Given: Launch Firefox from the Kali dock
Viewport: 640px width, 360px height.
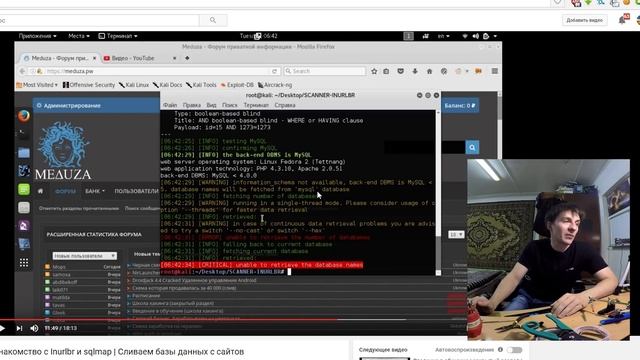Looking at the screenshot, I should pyautogui.click(x=24, y=116).
